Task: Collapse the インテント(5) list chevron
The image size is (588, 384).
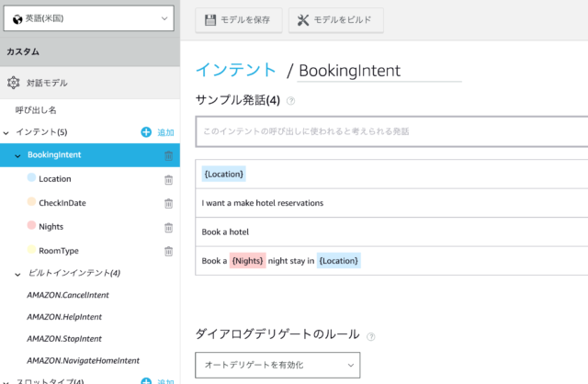Action: point(6,133)
